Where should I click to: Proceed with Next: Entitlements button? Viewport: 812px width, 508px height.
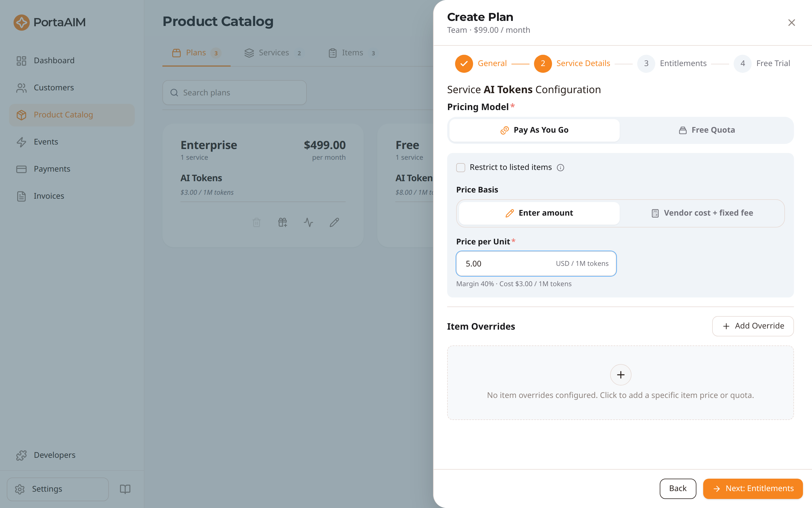click(753, 489)
